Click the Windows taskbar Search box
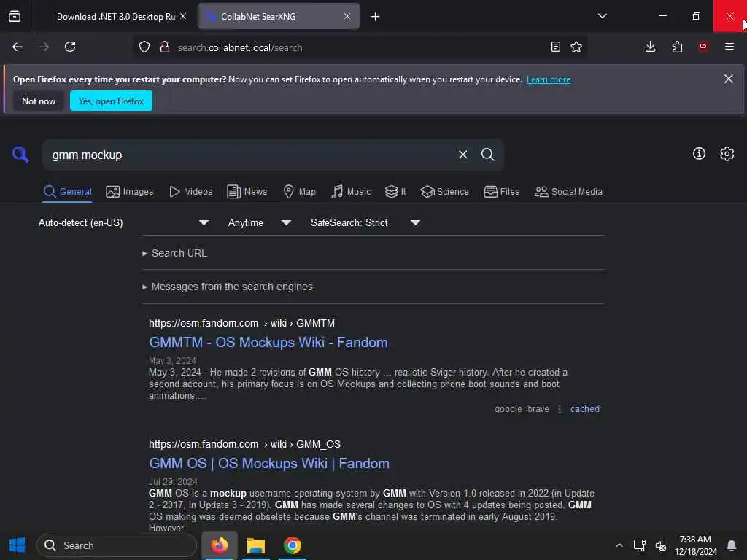 [x=117, y=545]
